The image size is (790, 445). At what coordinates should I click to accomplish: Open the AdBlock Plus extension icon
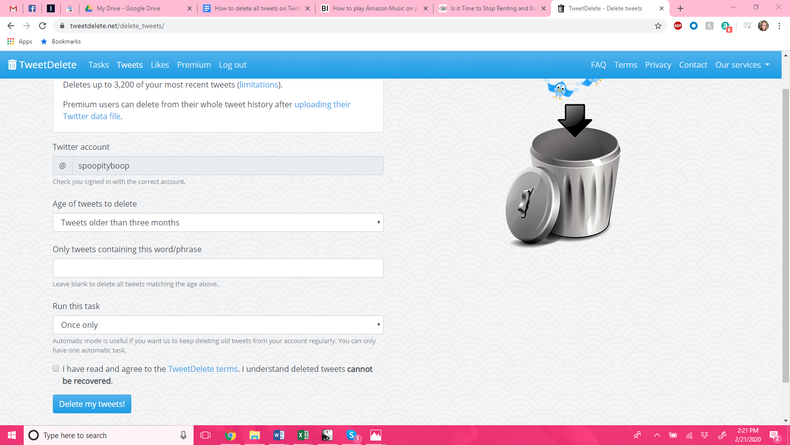click(678, 26)
